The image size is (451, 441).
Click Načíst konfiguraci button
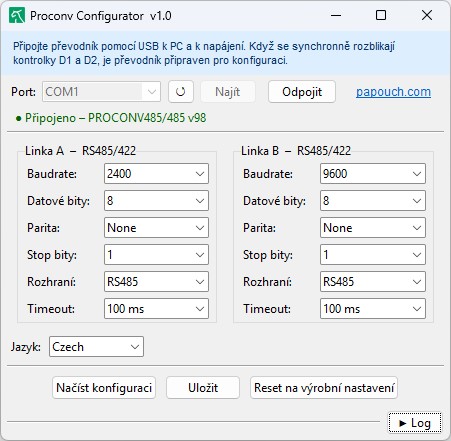tap(104, 388)
